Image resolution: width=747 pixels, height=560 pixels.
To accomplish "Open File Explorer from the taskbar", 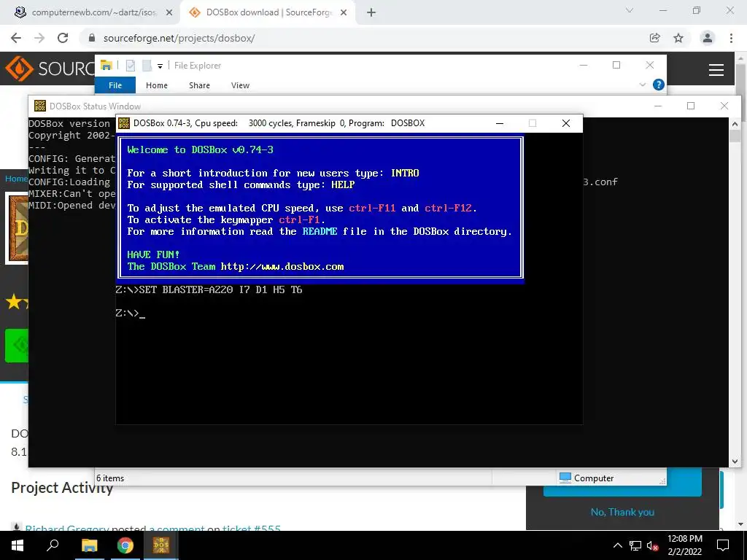I will 89,545.
